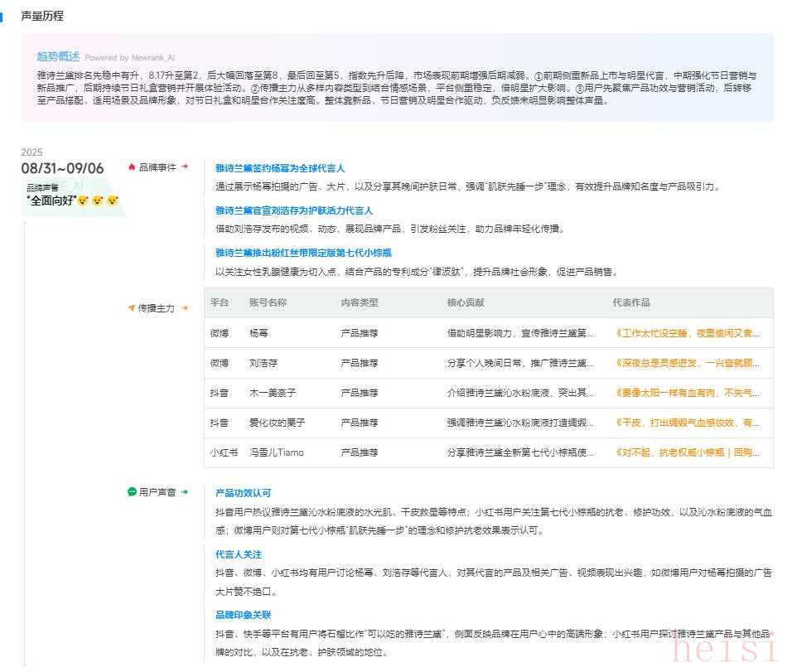This screenshot has width=792, height=672.
Task: Click 产品推荐 in 冯雪儿Tiamo row
Action: coord(359,452)
